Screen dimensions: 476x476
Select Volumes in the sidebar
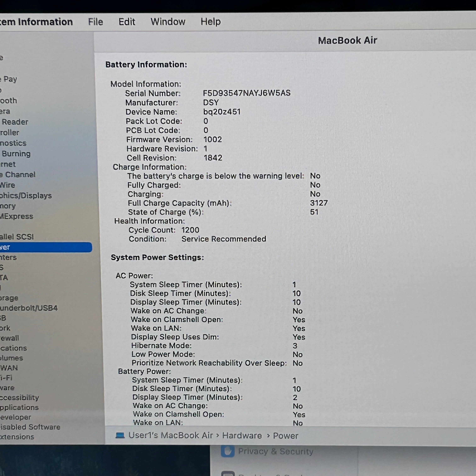click(12, 358)
